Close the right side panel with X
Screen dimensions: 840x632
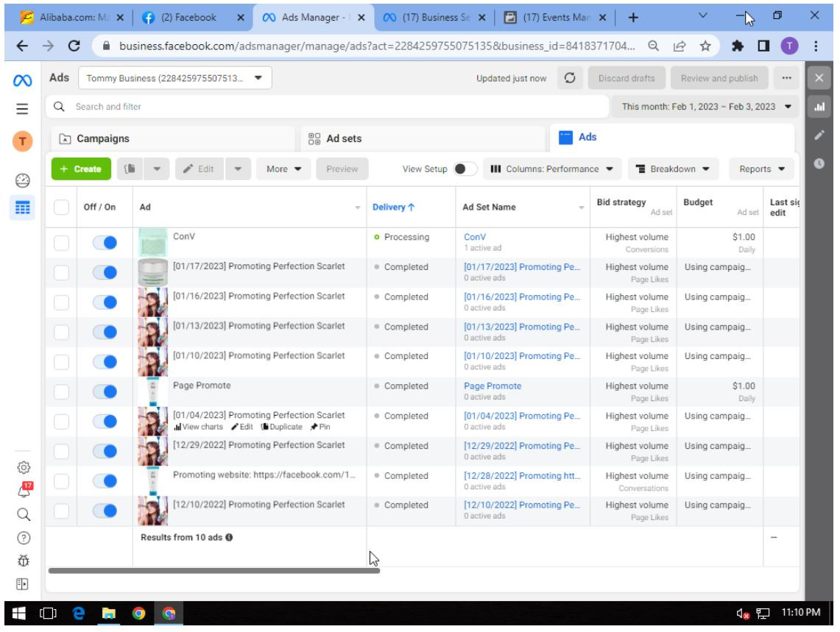tap(819, 78)
